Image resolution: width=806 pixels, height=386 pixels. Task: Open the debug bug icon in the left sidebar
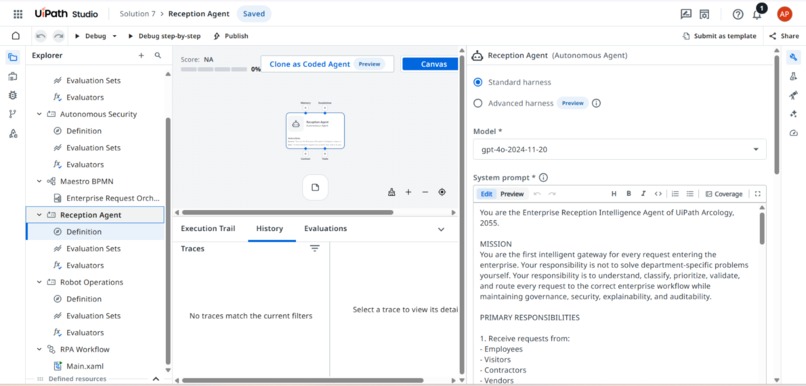coord(13,95)
